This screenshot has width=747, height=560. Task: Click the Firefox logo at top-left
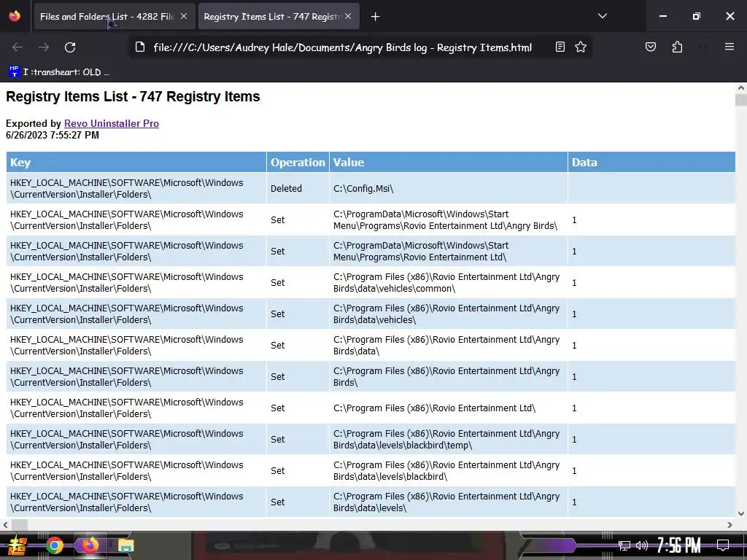click(15, 16)
